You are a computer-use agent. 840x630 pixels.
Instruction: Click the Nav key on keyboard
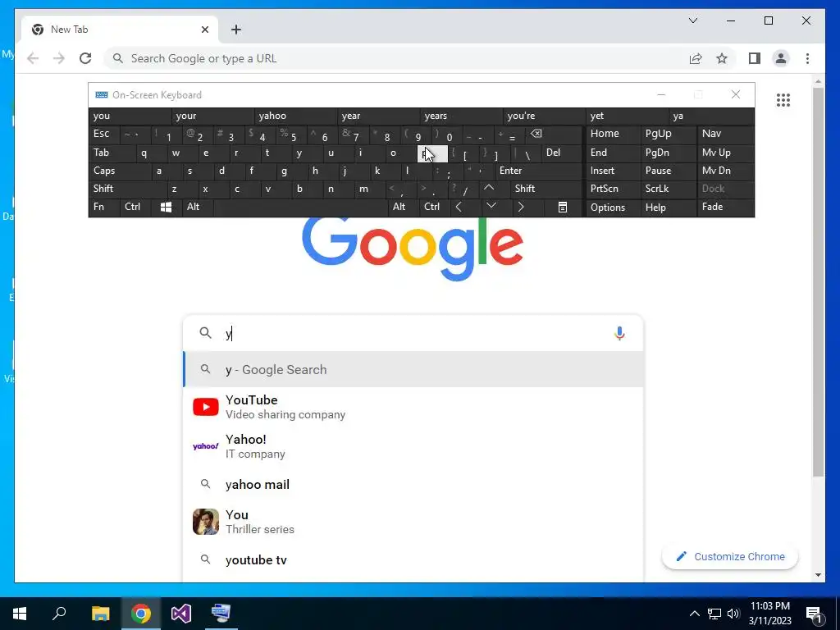(725, 134)
